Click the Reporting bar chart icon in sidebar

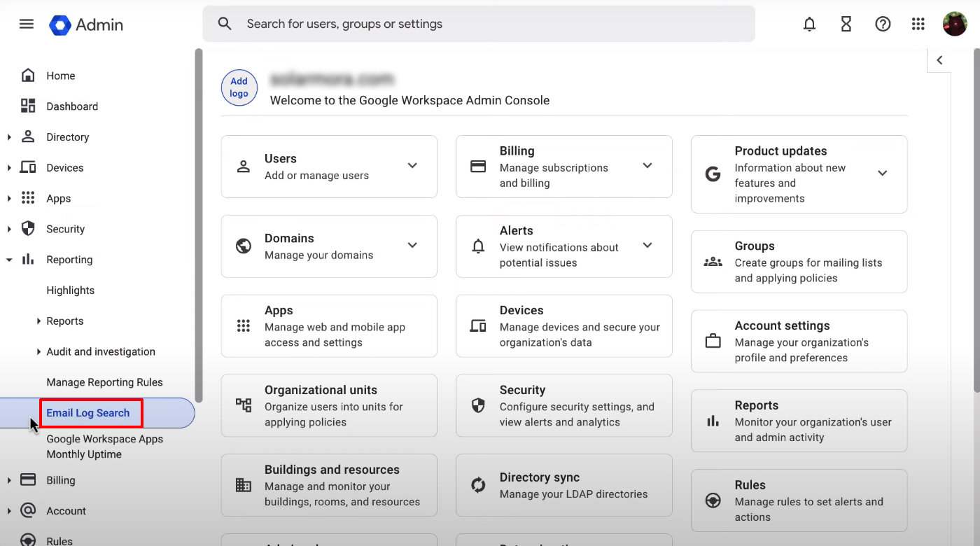[28, 259]
